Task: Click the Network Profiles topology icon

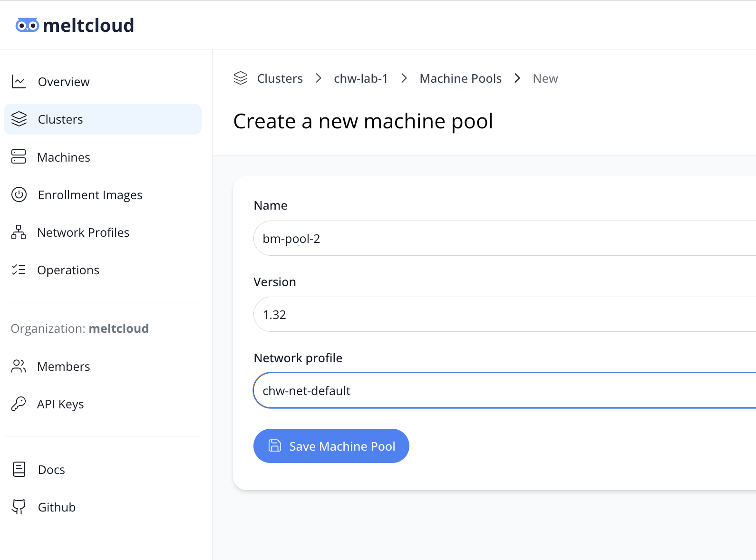Action: pos(19,232)
